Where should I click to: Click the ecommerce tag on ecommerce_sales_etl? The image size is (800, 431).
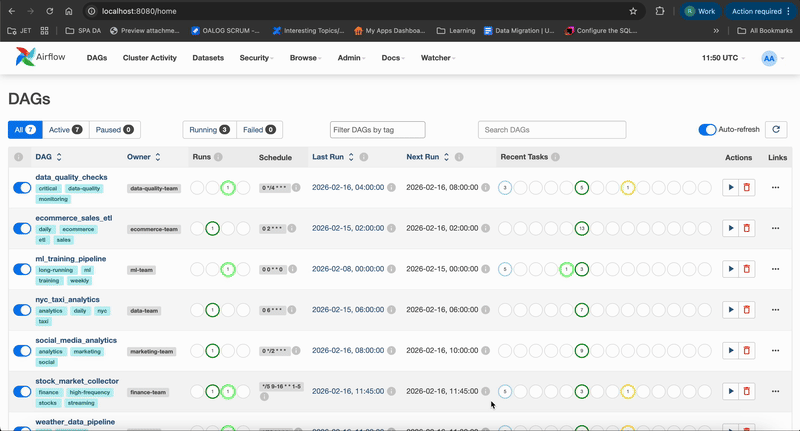(79, 229)
